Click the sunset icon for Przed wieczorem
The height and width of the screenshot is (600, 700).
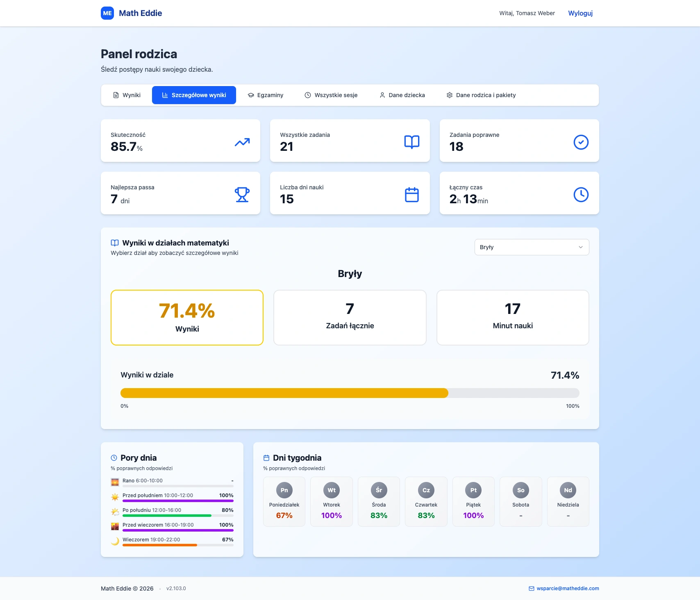tap(115, 526)
